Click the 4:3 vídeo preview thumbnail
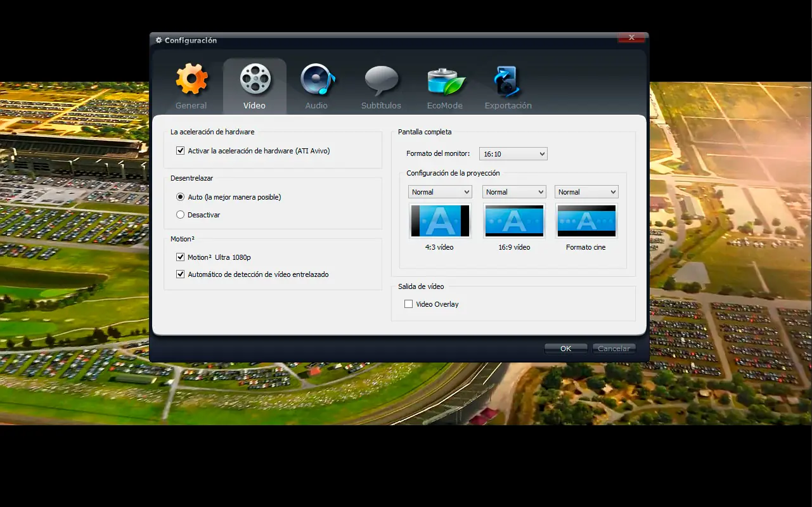The width and height of the screenshot is (812, 507). tap(440, 221)
